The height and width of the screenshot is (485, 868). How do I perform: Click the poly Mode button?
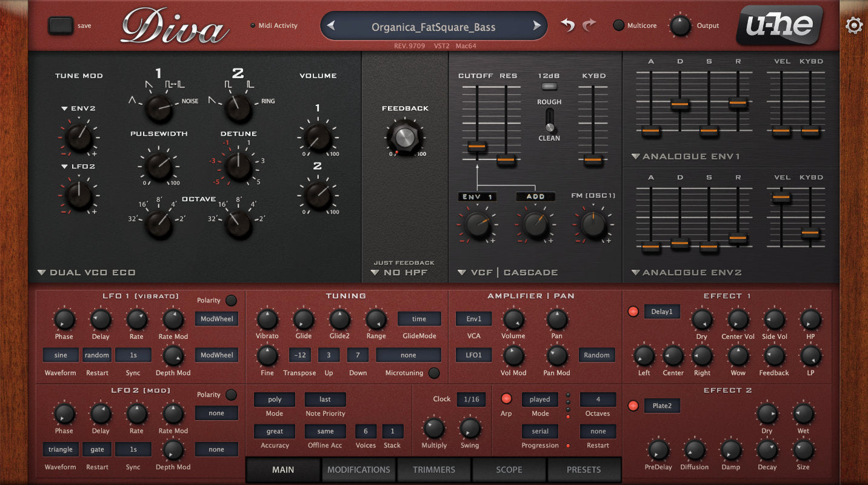click(275, 400)
